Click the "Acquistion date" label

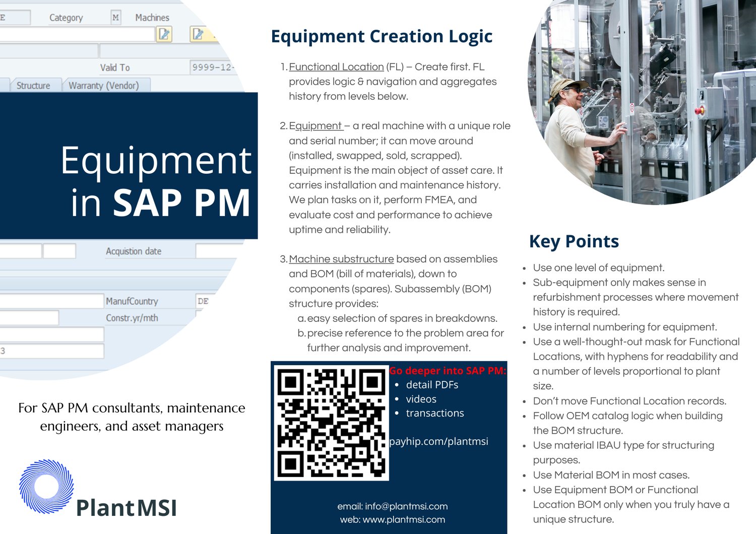[x=134, y=251]
